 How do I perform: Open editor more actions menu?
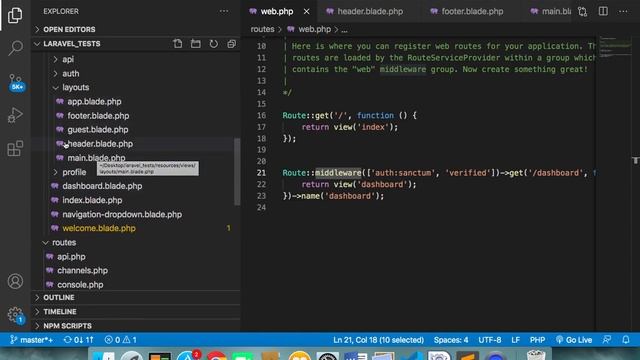[x=623, y=11]
